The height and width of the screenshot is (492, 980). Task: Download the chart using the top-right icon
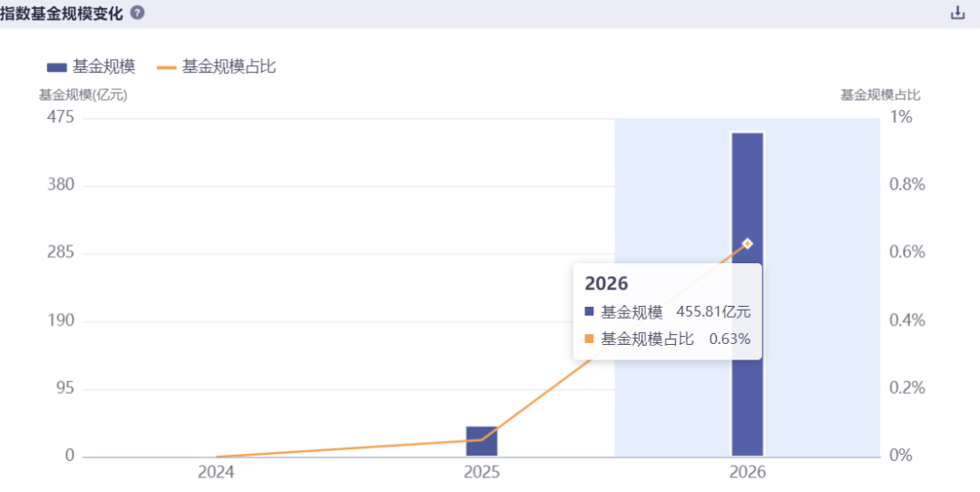pos(957,13)
